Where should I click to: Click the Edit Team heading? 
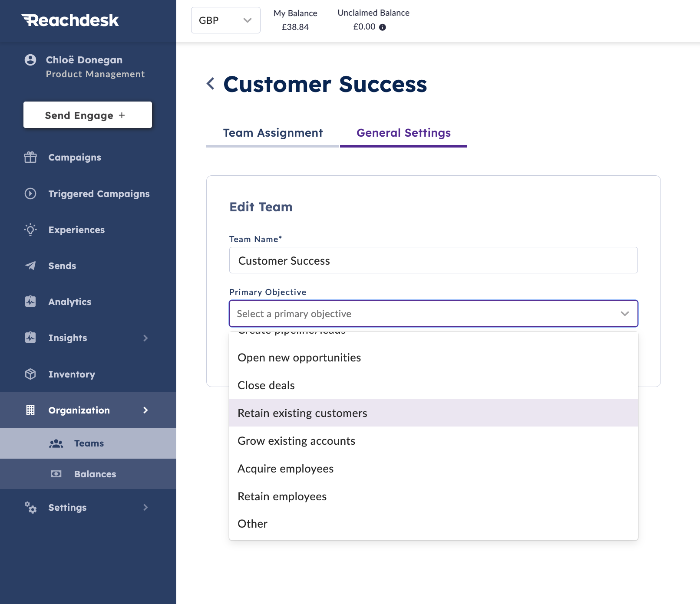point(261,207)
